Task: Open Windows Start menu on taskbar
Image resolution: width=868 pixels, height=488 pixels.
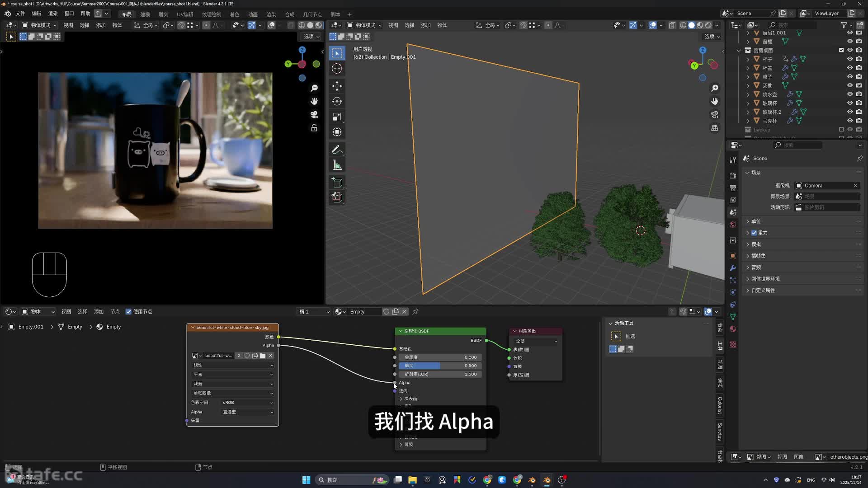Action: [x=306, y=480]
